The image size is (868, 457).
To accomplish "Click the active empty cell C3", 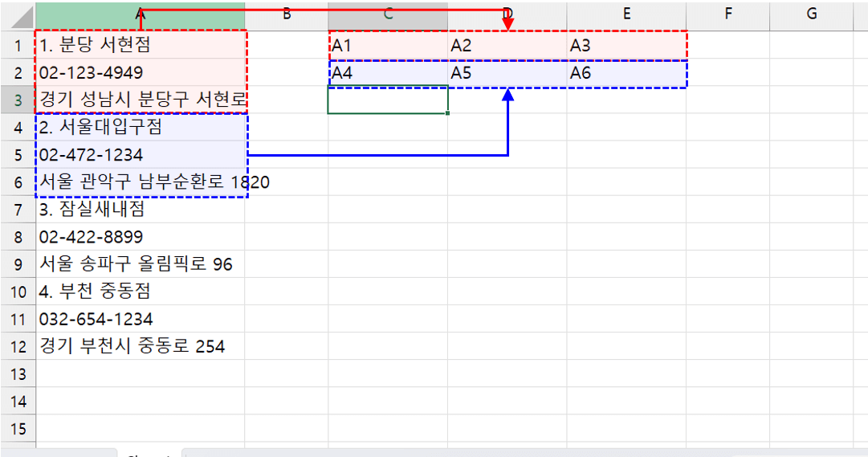I will 387,100.
